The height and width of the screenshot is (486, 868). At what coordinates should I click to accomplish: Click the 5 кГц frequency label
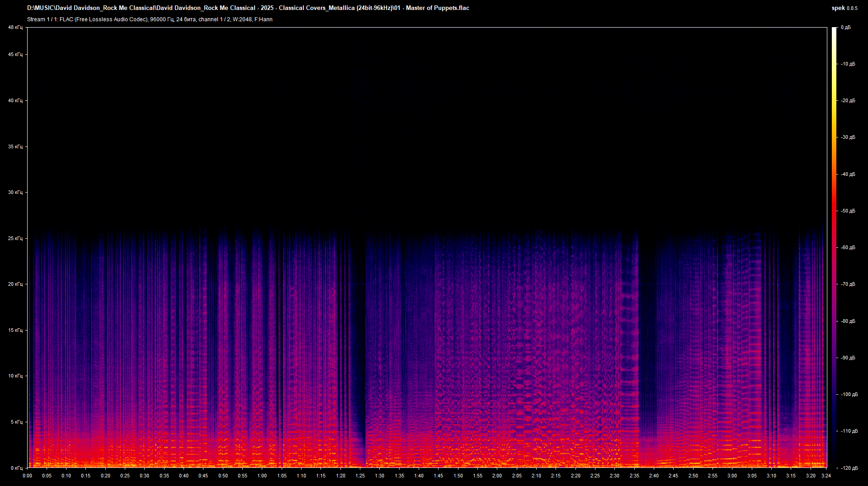17,422
